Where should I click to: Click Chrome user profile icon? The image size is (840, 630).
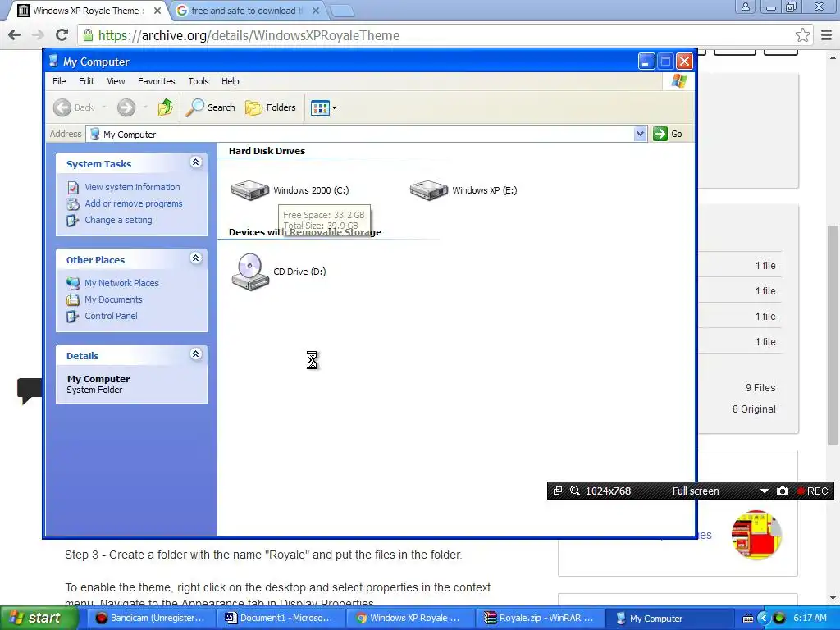click(746, 7)
